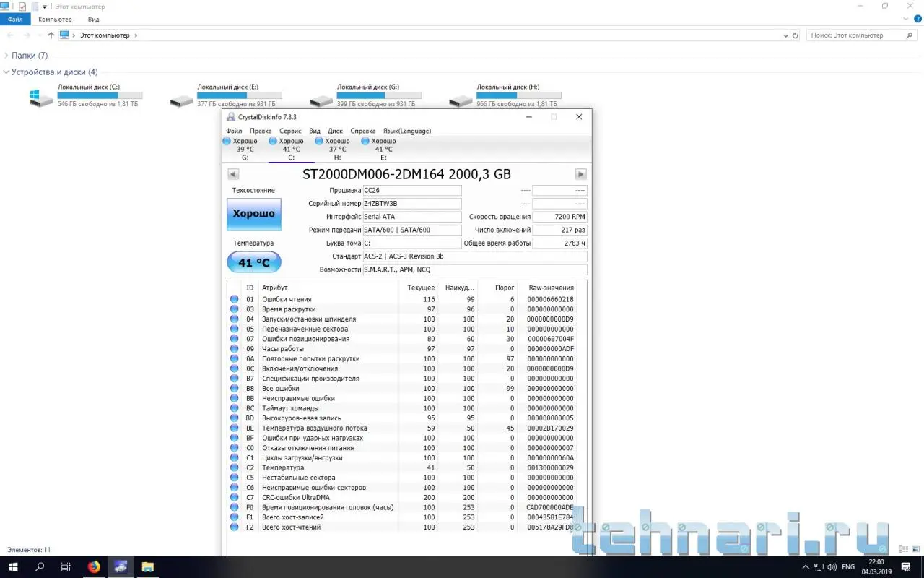Viewport: 924px width, 578px height.
Task: Collapse the 'Папки (7)' group
Action: pyautogui.click(x=6, y=56)
